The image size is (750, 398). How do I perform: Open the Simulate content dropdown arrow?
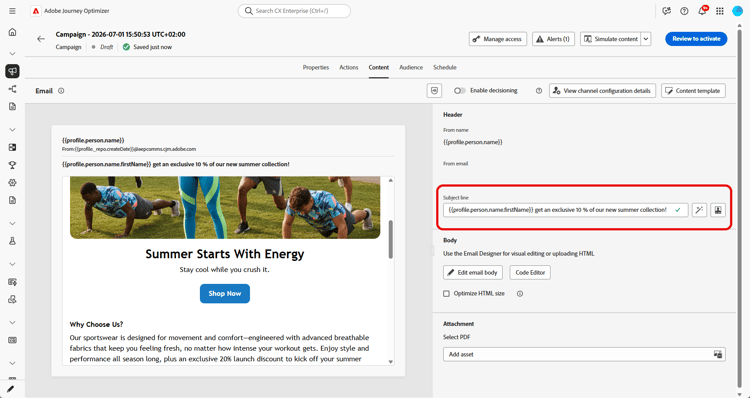[646, 39]
